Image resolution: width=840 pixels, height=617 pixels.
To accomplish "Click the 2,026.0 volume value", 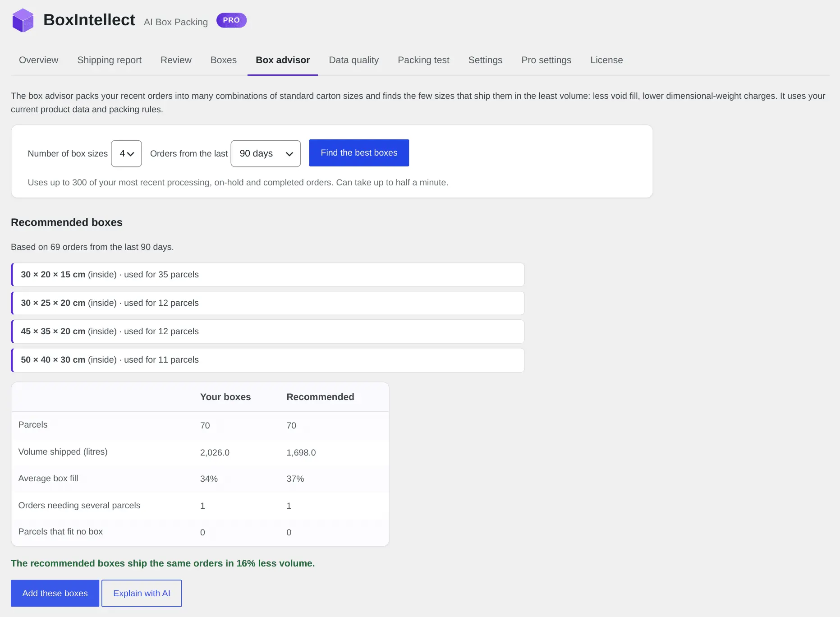I will (215, 452).
